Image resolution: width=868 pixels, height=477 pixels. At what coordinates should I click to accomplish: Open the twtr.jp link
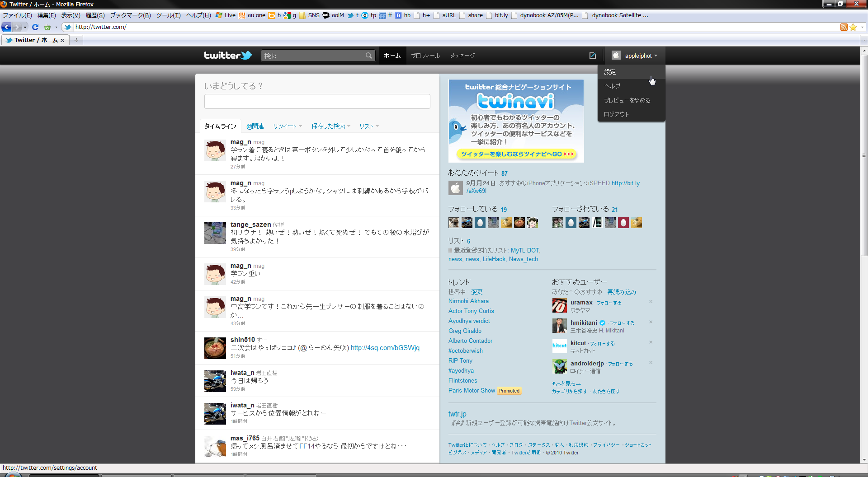tap(458, 414)
